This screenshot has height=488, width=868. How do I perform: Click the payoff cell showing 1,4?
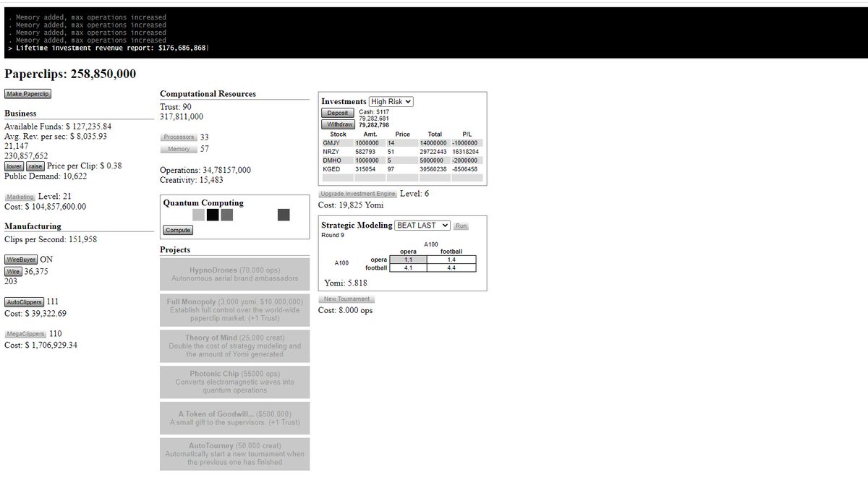[x=451, y=260]
